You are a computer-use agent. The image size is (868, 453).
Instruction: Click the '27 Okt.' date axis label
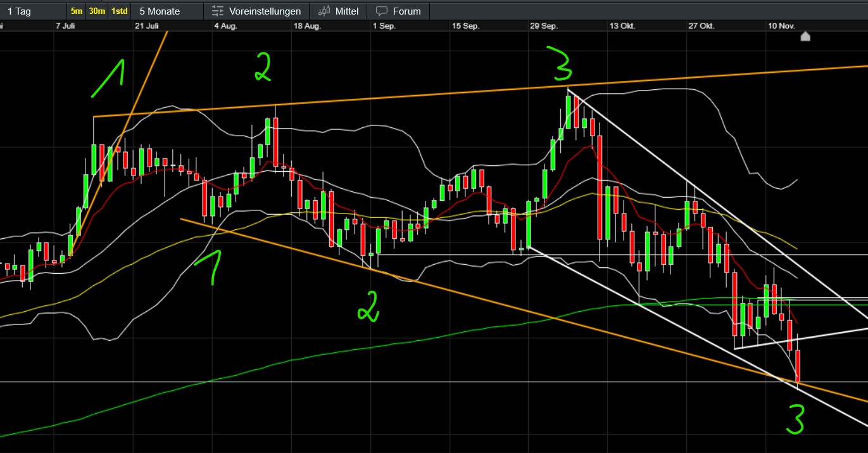(701, 26)
